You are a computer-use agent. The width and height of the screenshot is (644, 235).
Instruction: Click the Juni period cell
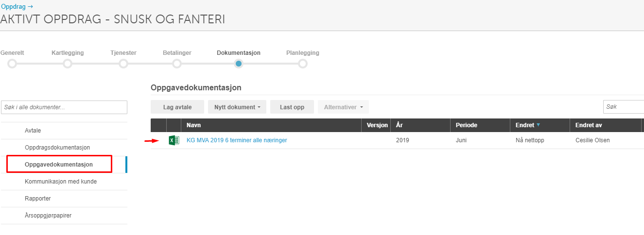click(462, 140)
